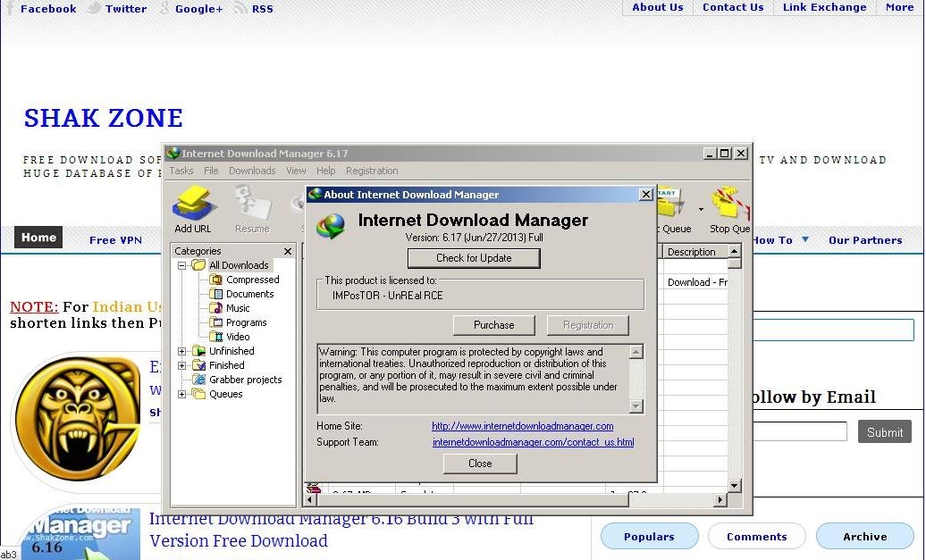
Task: Select the Documents category icon
Action: pos(216,294)
